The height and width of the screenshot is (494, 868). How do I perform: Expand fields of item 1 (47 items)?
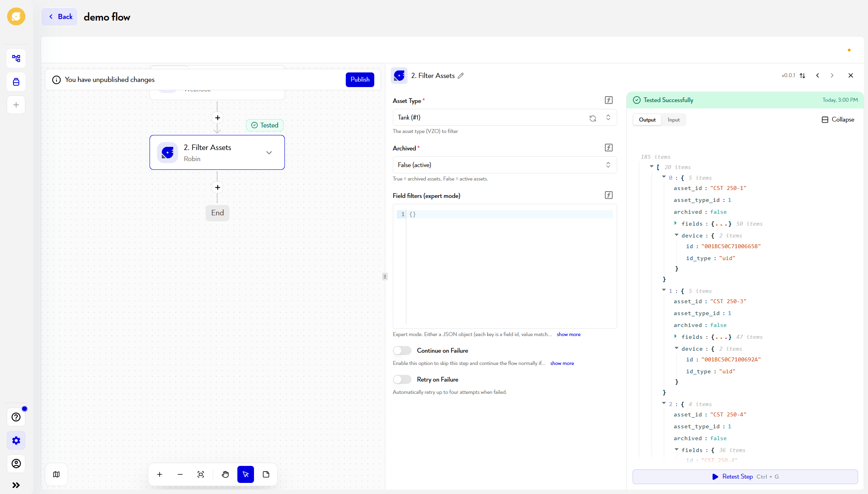pos(676,336)
